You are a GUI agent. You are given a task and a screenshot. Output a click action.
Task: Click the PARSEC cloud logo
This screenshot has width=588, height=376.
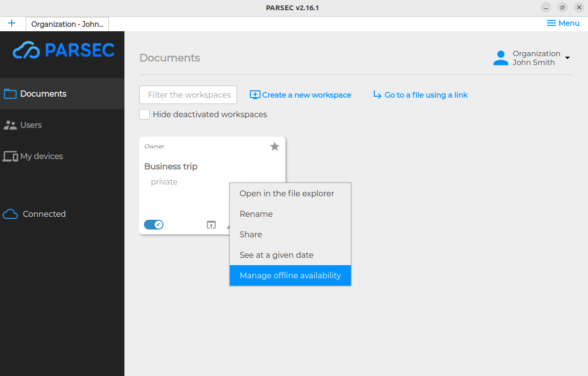click(x=63, y=50)
